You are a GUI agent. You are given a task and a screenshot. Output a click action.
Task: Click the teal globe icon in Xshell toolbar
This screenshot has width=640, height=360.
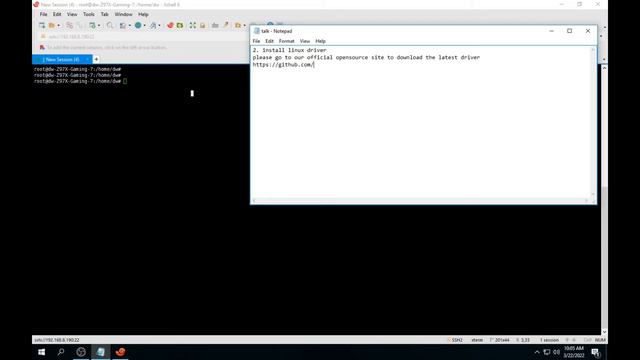pos(138,25)
